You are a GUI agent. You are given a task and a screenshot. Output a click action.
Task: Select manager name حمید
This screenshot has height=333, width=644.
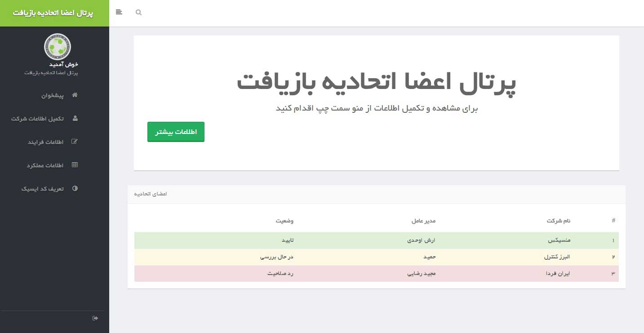pos(431,257)
